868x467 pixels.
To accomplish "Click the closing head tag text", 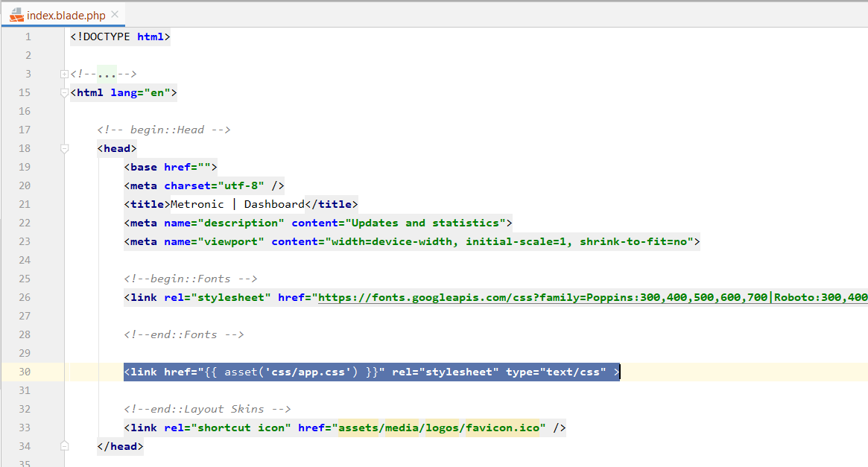I will (120, 446).
